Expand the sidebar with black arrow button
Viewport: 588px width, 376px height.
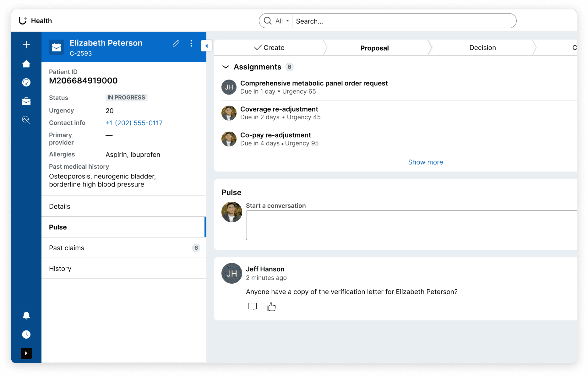point(26,353)
